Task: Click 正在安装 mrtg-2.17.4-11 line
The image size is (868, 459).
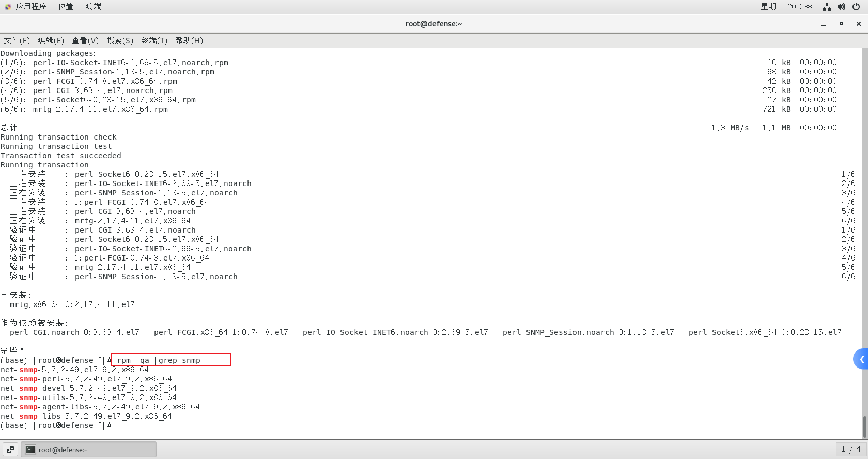Action: pos(100,221)
